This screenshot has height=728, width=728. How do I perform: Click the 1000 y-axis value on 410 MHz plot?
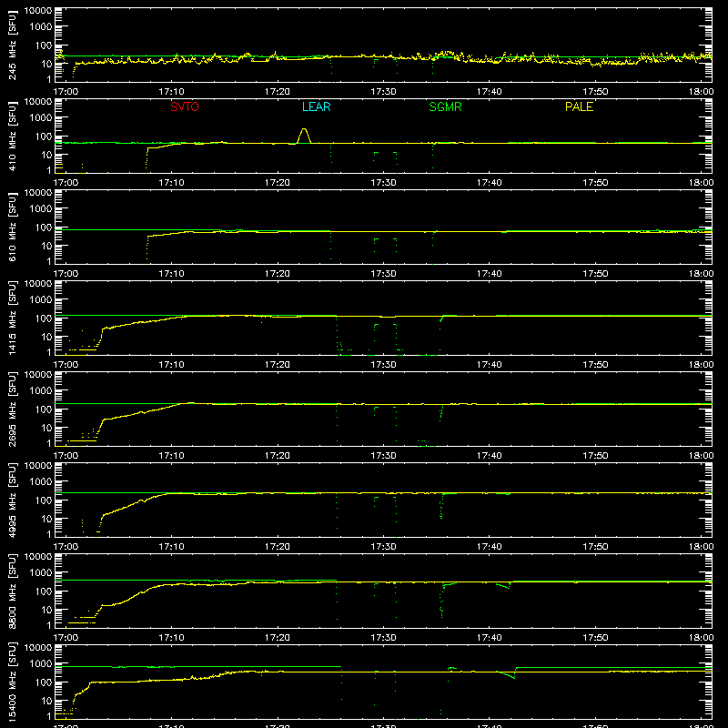tap(41, 118)
